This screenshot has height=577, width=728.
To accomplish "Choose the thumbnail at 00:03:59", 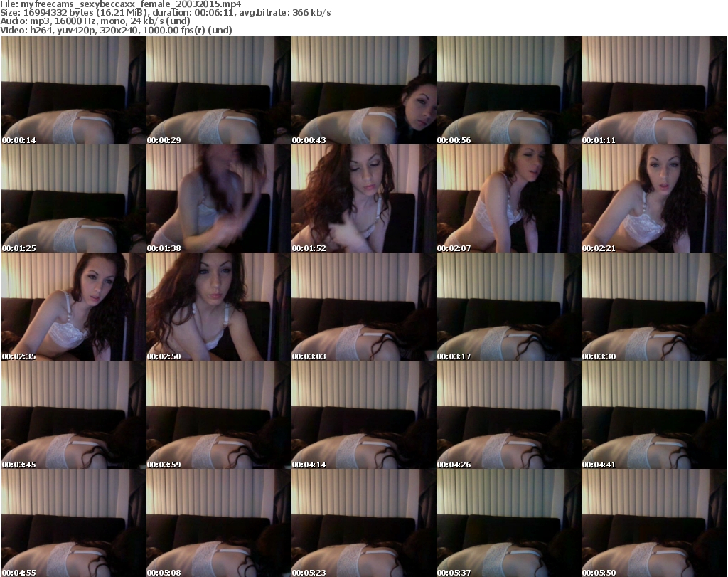I will pyautogui.click(x=219, y=415).
